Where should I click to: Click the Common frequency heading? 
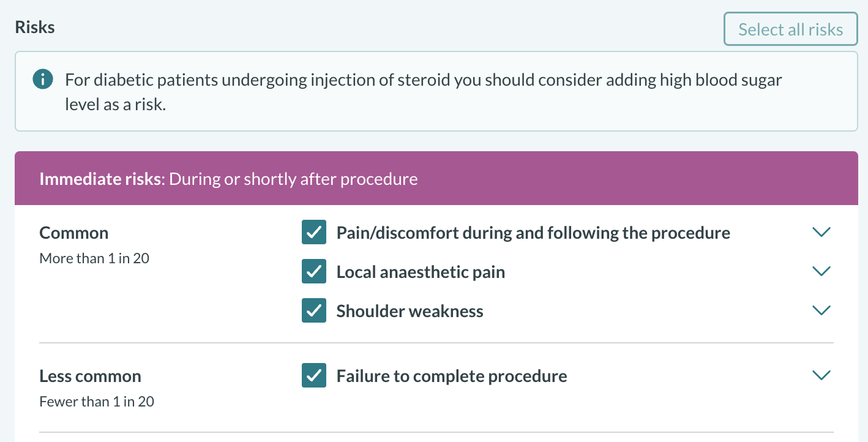pyautogui.click(x=74, y=233)
